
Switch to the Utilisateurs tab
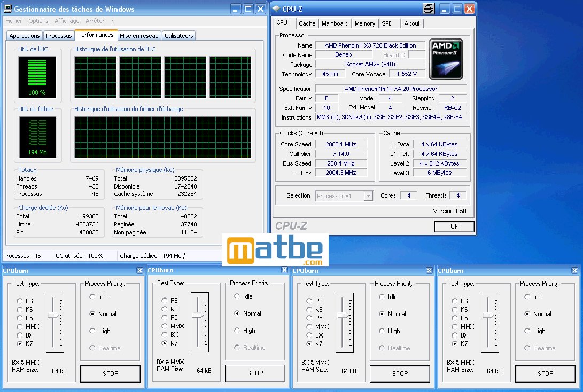click(x=179, y=36)
